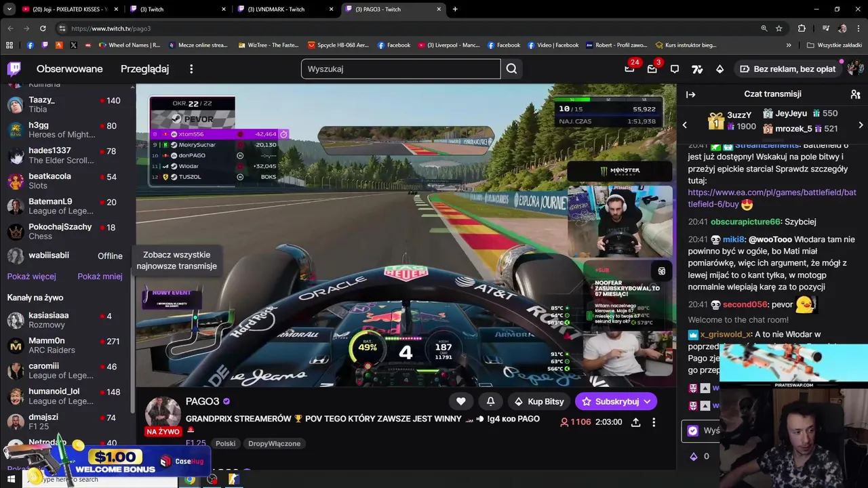Show the previous gift leaderboard entry
Screen dimensions: 868x488
click(684, 125)
